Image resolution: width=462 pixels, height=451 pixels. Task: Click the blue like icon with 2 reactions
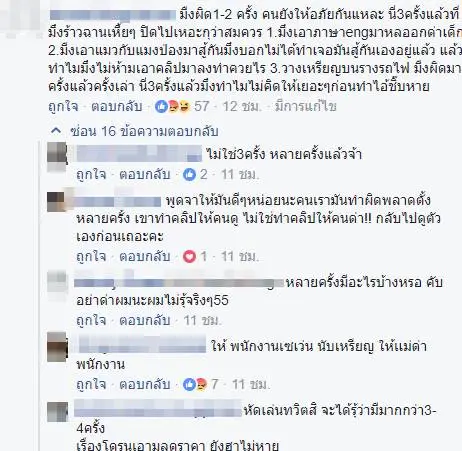(189, 174)
